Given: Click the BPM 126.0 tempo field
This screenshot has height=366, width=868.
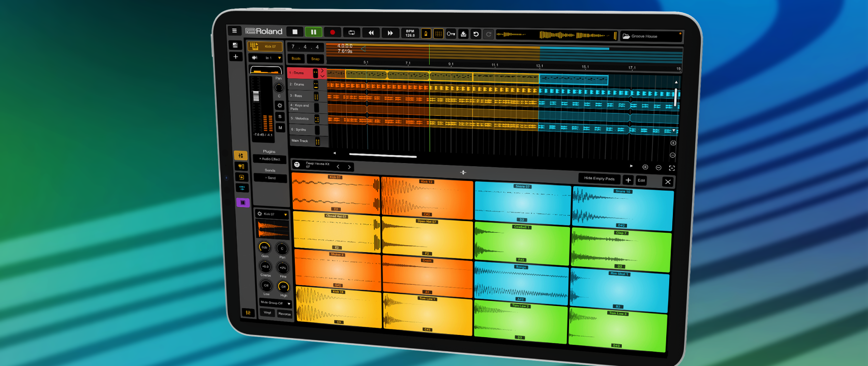Looking at the screenshot, I should click(410, 33).
